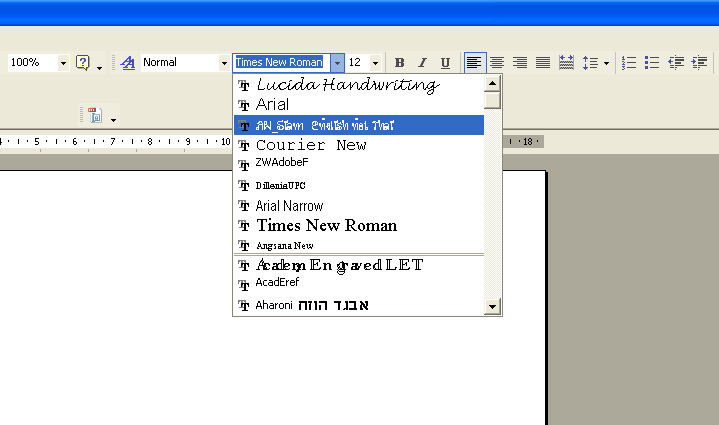
Task: Click the document toolbar icon below Help
Action: pyautogui.click(x=95, y=116)
